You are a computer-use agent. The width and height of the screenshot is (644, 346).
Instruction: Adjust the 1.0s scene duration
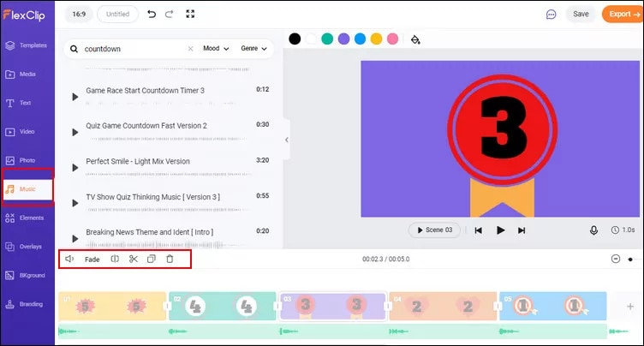point(623,230)
